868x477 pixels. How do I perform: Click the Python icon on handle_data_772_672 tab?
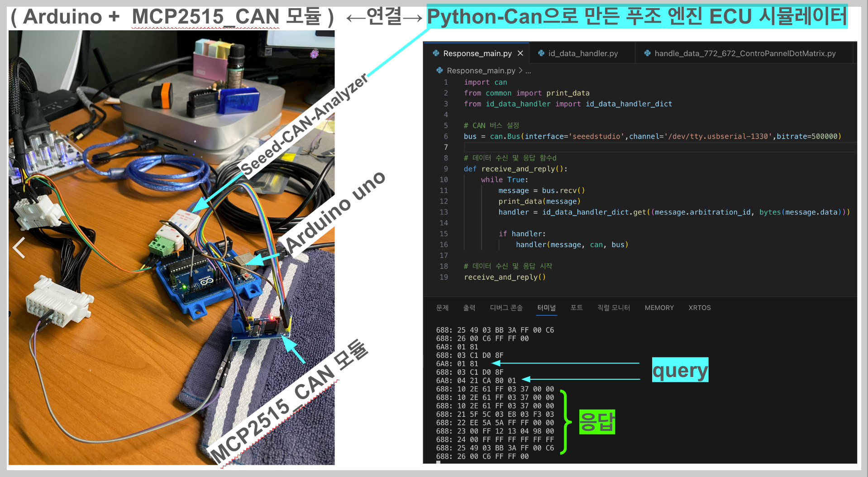(x=647, y=53)
